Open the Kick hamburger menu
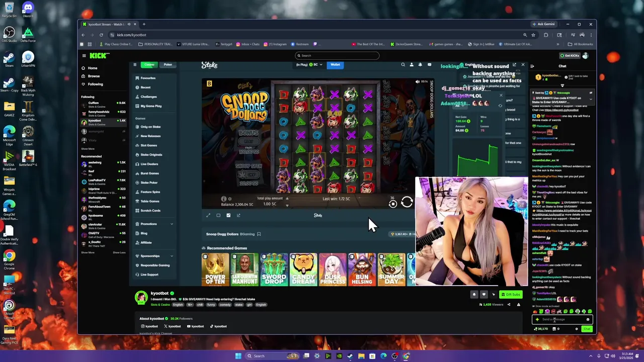Screen dimensions: 644x362 [84, 56]
